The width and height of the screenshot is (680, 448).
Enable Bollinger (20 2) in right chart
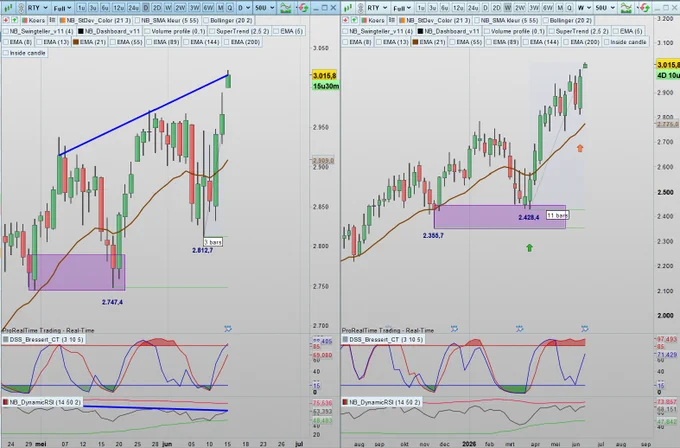(x=546, y=20)
